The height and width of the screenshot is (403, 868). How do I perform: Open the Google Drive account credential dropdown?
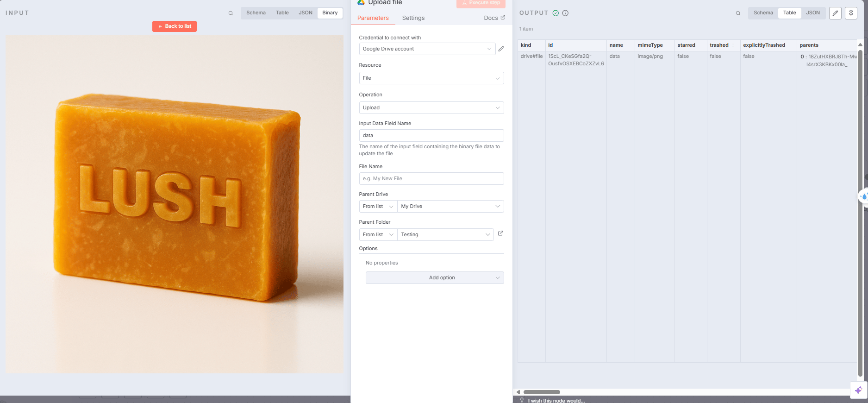[427, 49]
